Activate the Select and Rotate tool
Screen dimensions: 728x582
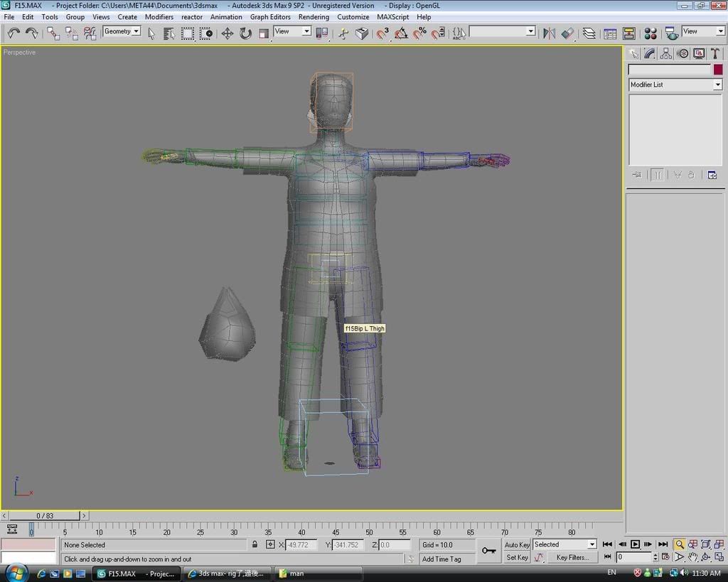pos(245,33)
